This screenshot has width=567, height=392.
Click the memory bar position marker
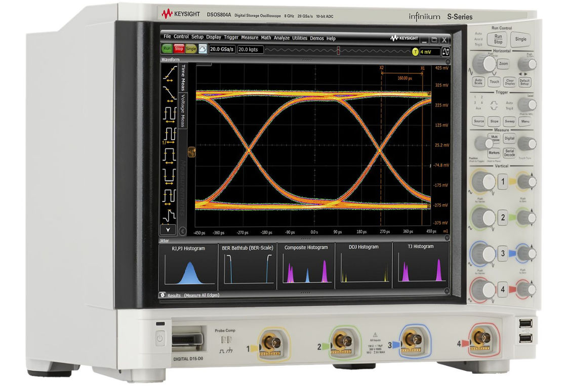tap(339, 51)
